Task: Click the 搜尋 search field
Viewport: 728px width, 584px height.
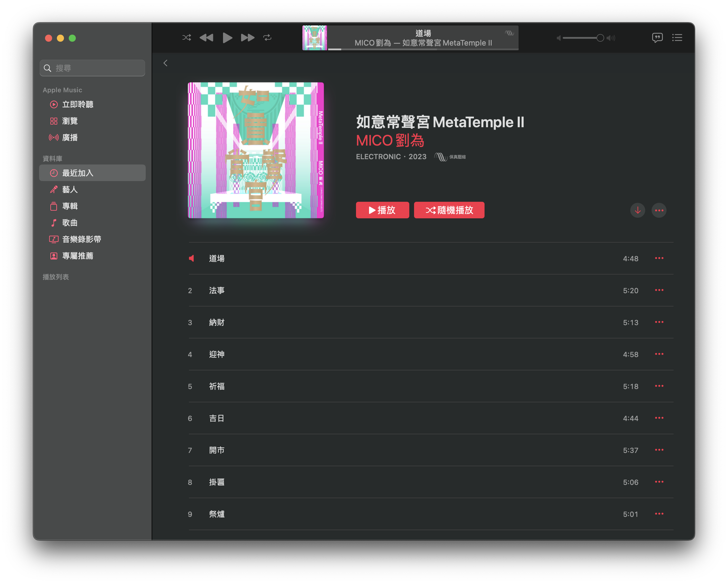Action: (x=92, y=68)
